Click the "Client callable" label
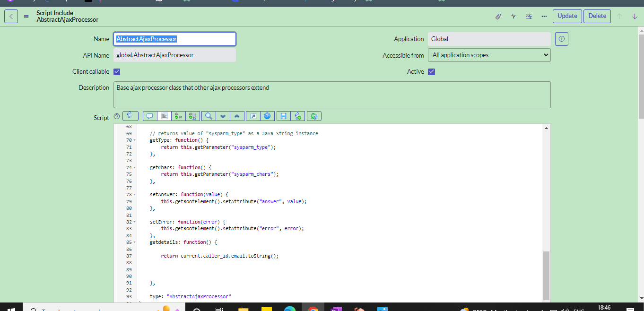Image resolution: width=644 pixels, height=311 pixels. pos(91,72)
